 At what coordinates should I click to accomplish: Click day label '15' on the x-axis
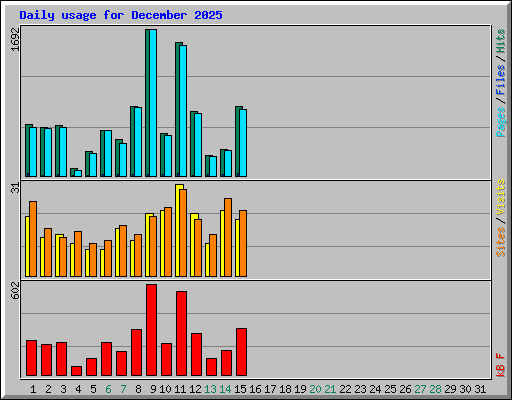[x=240, y=389]
